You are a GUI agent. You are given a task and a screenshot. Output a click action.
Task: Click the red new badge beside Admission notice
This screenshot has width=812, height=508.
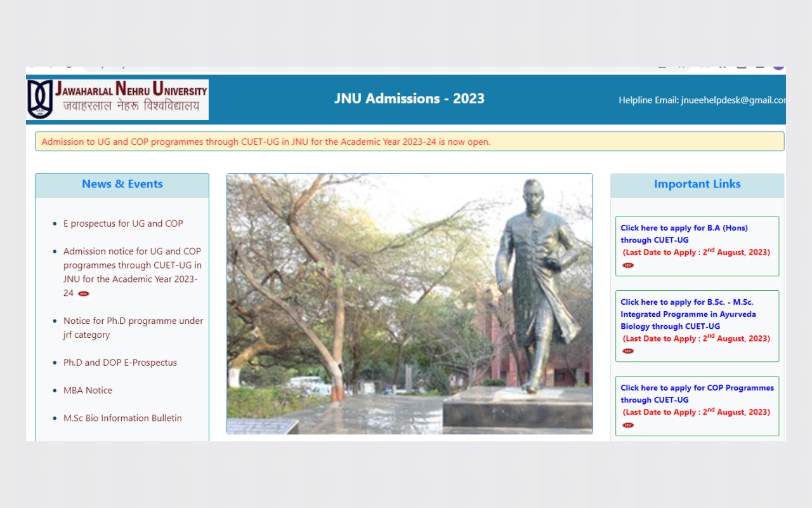click(x=84, y=293)
